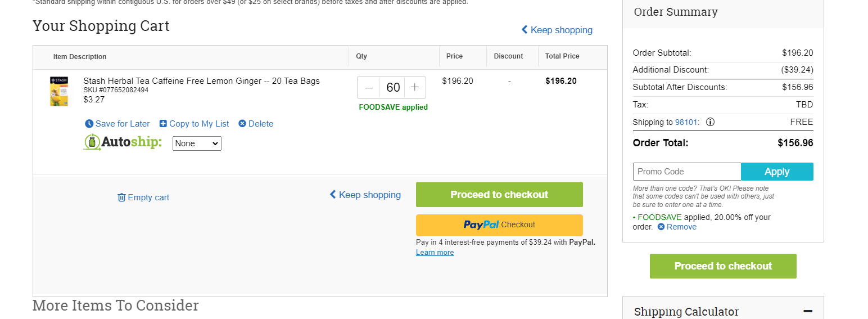Increase quantity with the plus button
This screenshot has height=319, width=868.
click(x=415, y=87)
